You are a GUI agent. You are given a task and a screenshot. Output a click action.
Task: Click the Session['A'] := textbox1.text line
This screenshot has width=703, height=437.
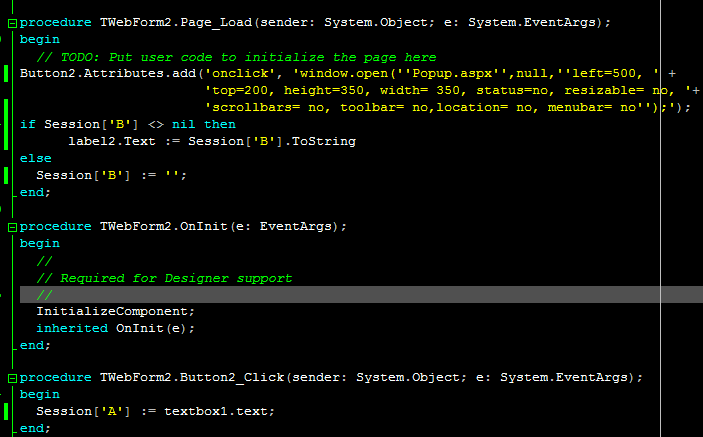coord(155,411)
